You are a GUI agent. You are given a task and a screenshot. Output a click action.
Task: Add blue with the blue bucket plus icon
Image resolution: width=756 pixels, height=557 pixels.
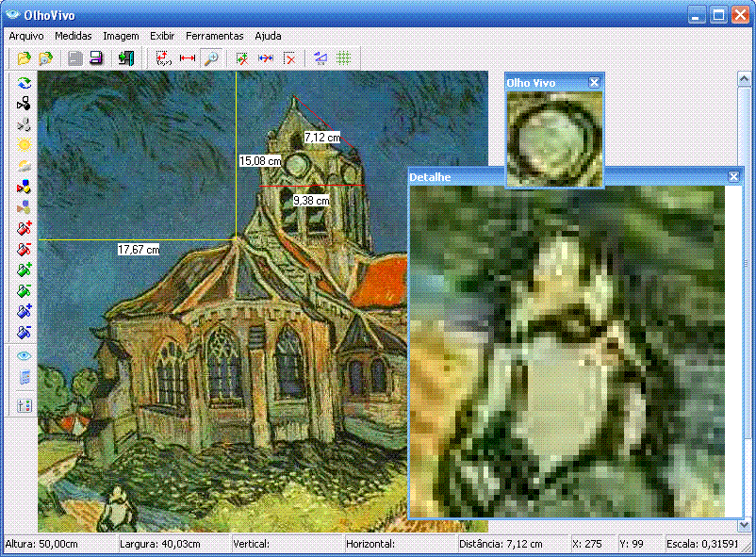coord(25,311)
